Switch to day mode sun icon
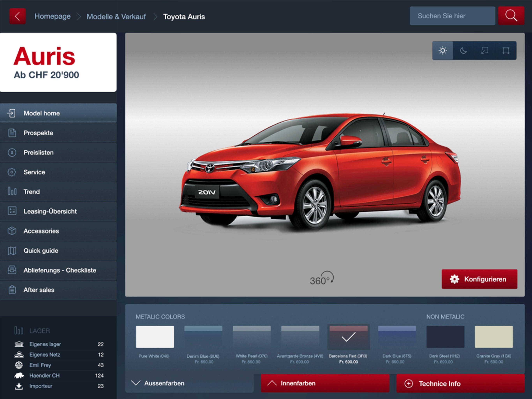Viewport: 532px width, 399px height. pos(443,50)
